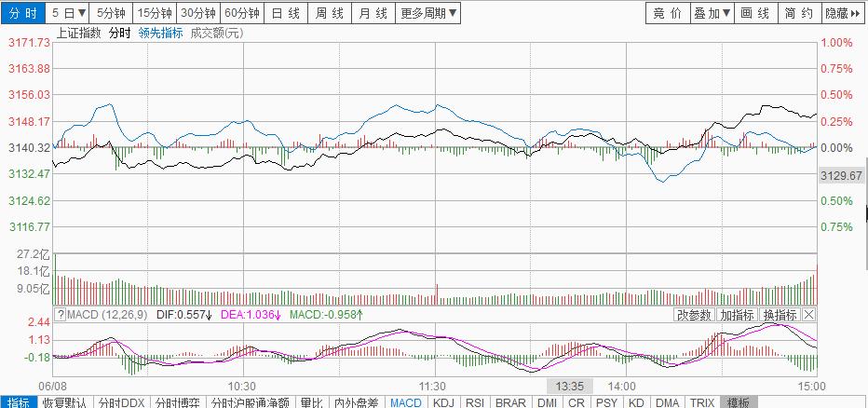This screenshot has height=408, width=868.
Task: Select the RSI indicator tab
Action: pos(474,402)
